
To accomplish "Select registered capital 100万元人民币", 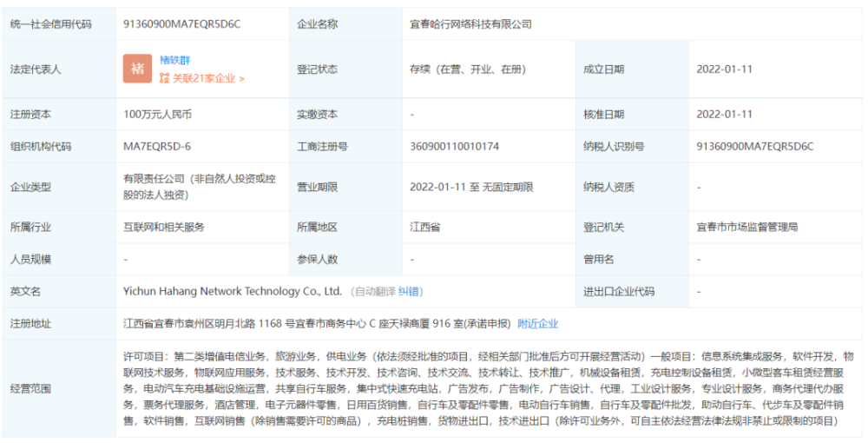I will pyautogui.click(x=158, y=115).
